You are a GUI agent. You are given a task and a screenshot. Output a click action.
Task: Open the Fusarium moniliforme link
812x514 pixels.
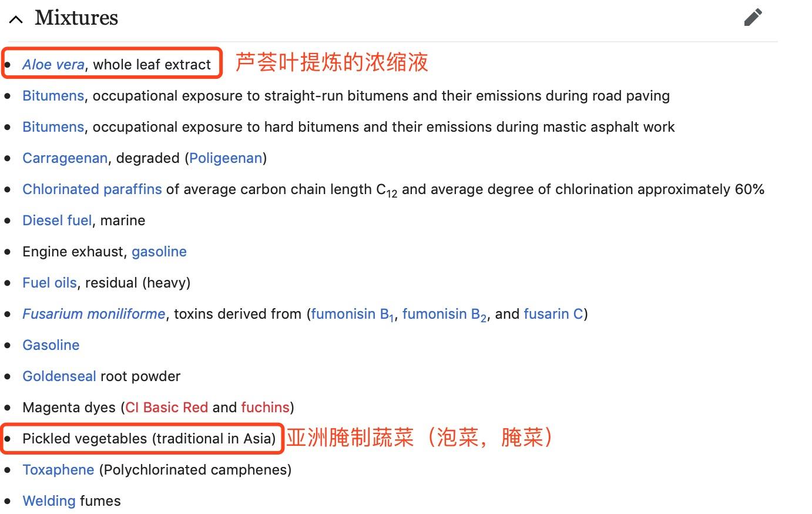[94, 314]
